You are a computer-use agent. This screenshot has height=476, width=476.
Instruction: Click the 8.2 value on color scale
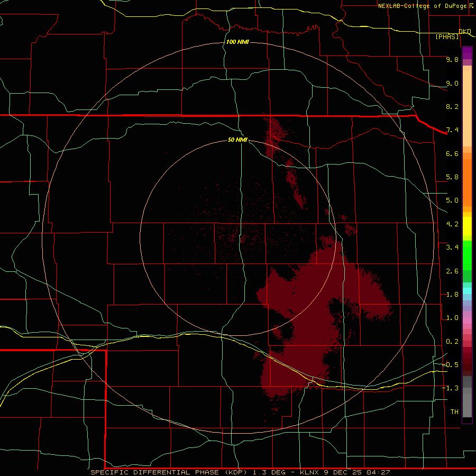[x=452, y=106]
